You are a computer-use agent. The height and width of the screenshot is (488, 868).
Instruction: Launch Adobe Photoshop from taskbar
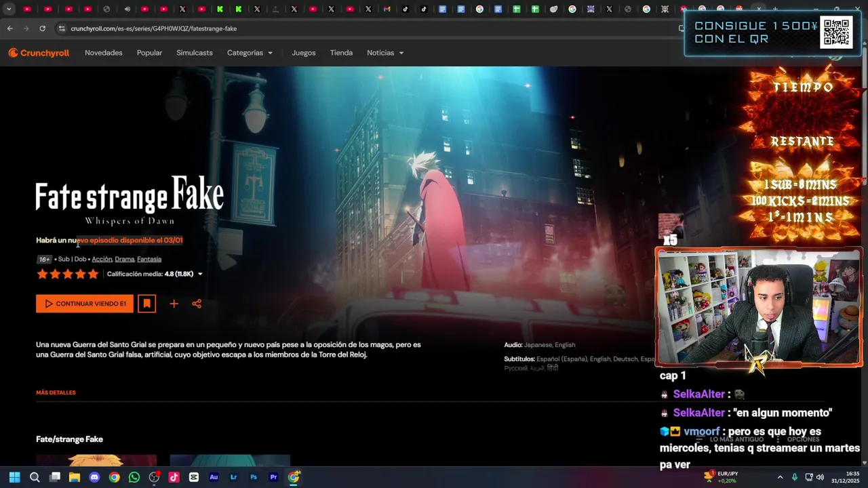(254, 477)
